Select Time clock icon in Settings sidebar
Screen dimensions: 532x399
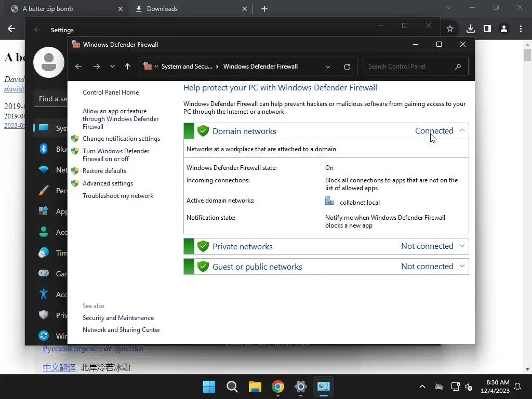[x=44, y=253]
